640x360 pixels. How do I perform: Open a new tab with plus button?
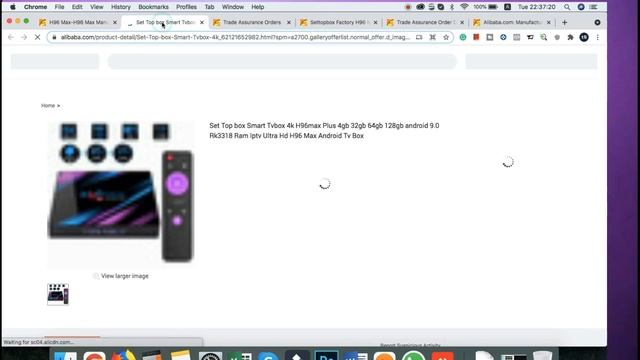point(564,22)
